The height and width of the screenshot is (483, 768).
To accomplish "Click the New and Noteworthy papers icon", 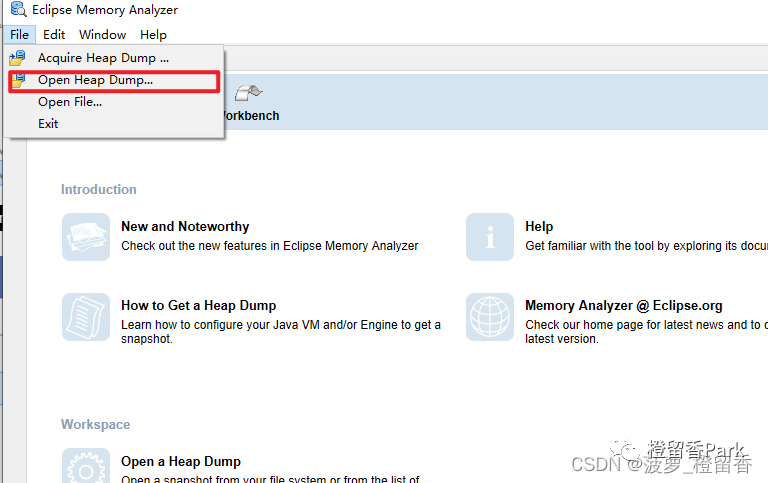I will coord(86,237).
